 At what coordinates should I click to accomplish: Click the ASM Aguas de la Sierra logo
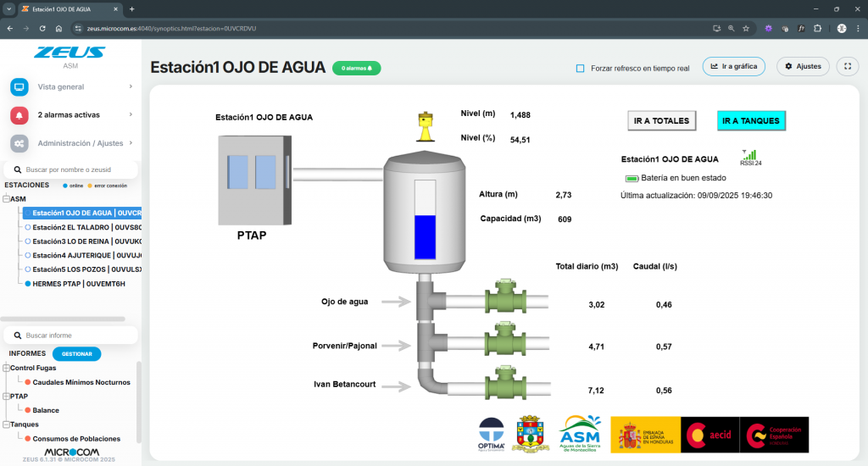[x=580, y=434]
